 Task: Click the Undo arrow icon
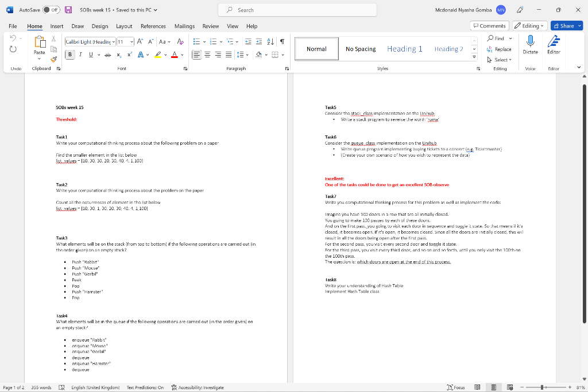(13, 38)
